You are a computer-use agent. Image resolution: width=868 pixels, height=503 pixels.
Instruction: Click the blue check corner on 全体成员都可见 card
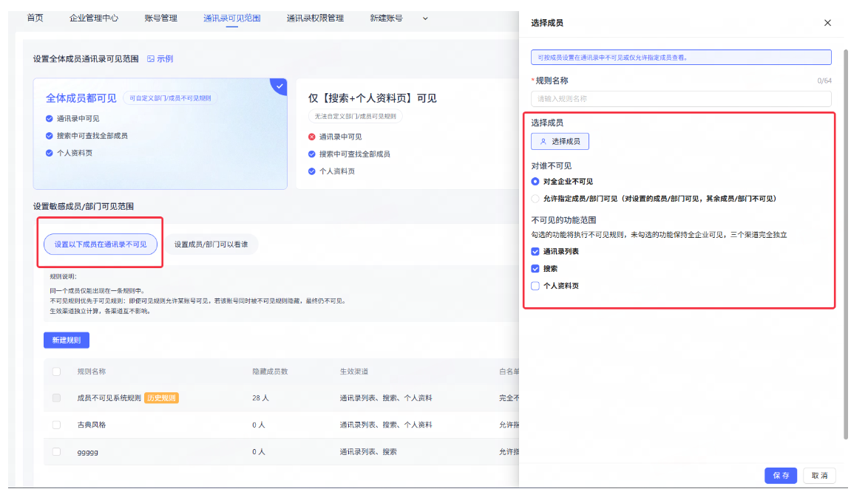(x=279, y=86)
